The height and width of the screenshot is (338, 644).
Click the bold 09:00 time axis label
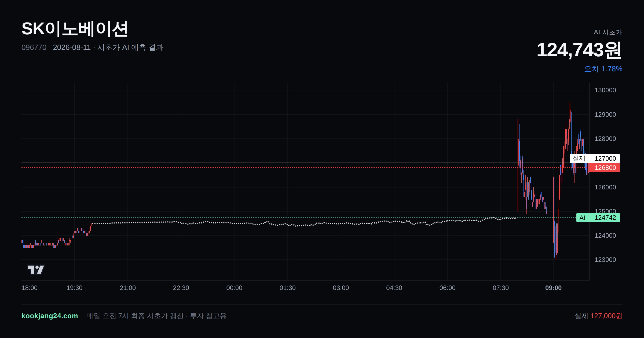tap(553, 288)
